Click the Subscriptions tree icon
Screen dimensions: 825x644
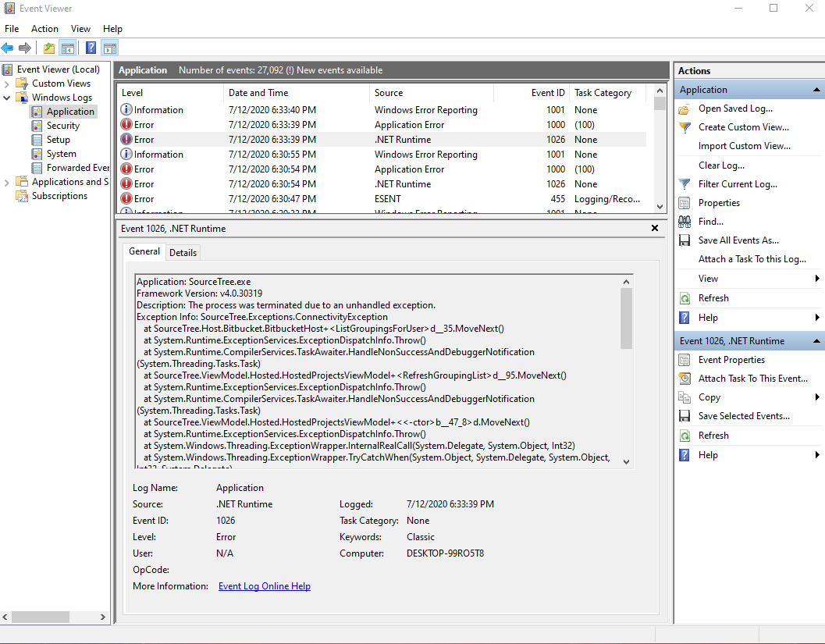(22, 196)
